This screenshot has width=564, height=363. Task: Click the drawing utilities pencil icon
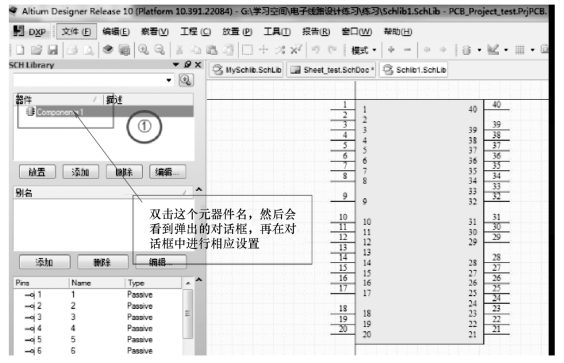click(493, 50)
